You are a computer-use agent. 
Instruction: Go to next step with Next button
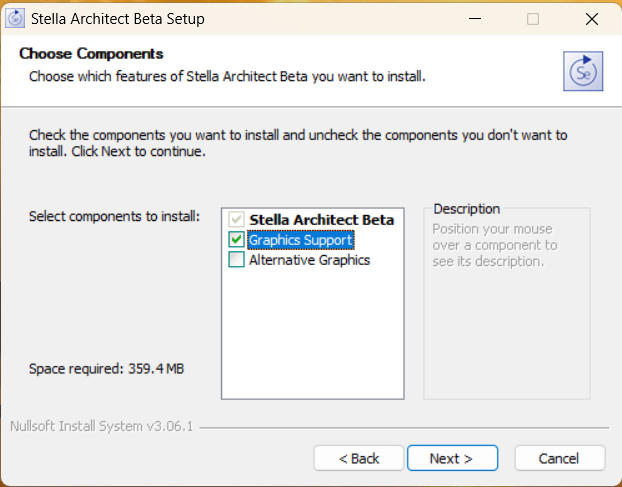click(452, 458)
